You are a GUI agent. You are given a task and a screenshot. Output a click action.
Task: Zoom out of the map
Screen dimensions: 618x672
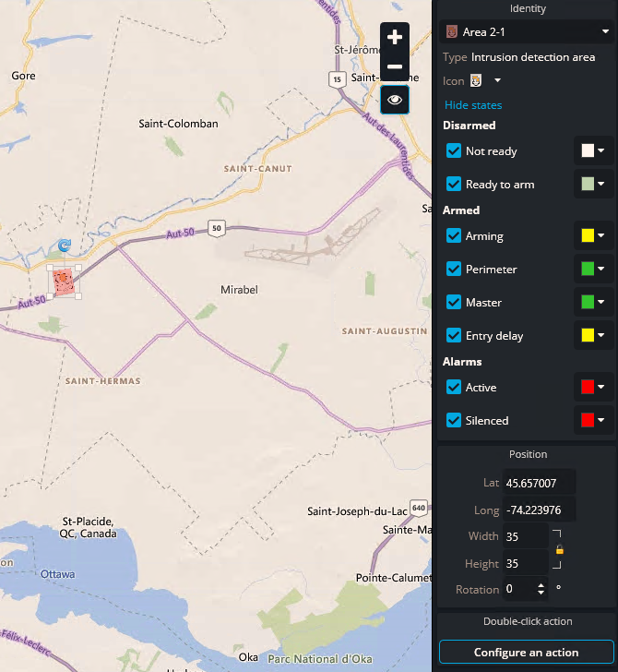tap(395, 67)
